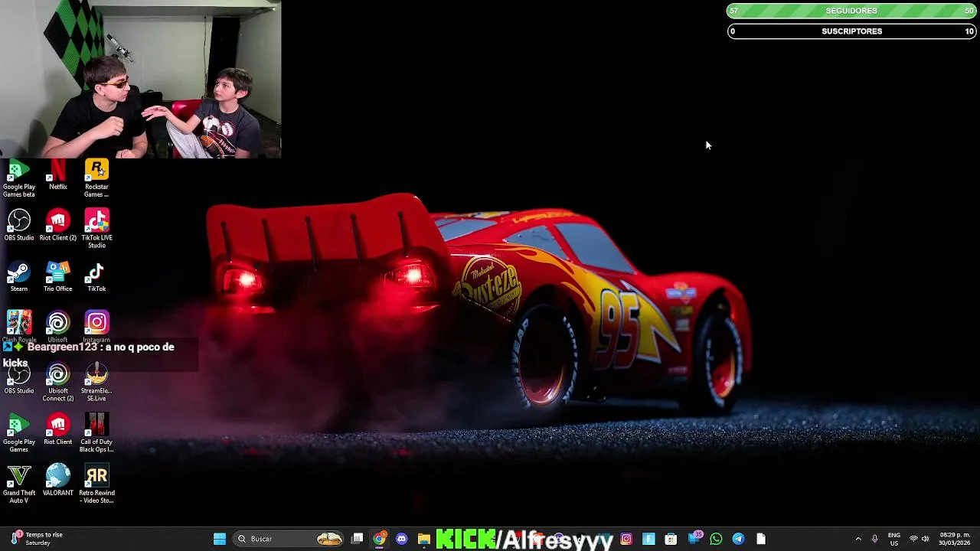Select the Trio Office icon

click(x=58, y=276)
